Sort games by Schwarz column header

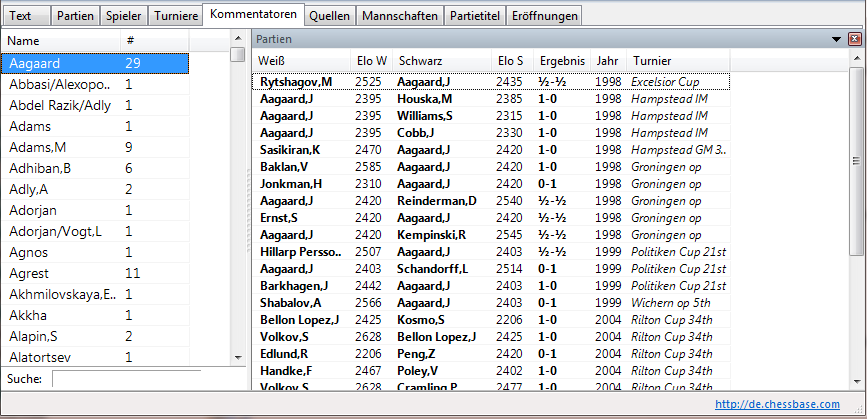[x=442, y=61]
